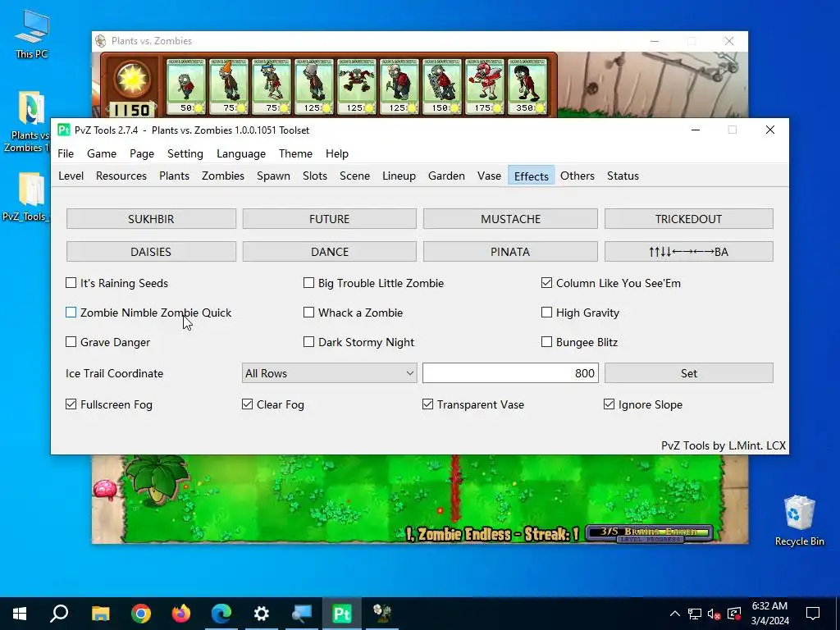Open taskbar search magnifier
Image resolution: width=840 pixels, height=630 pixels.
point(59,614)
